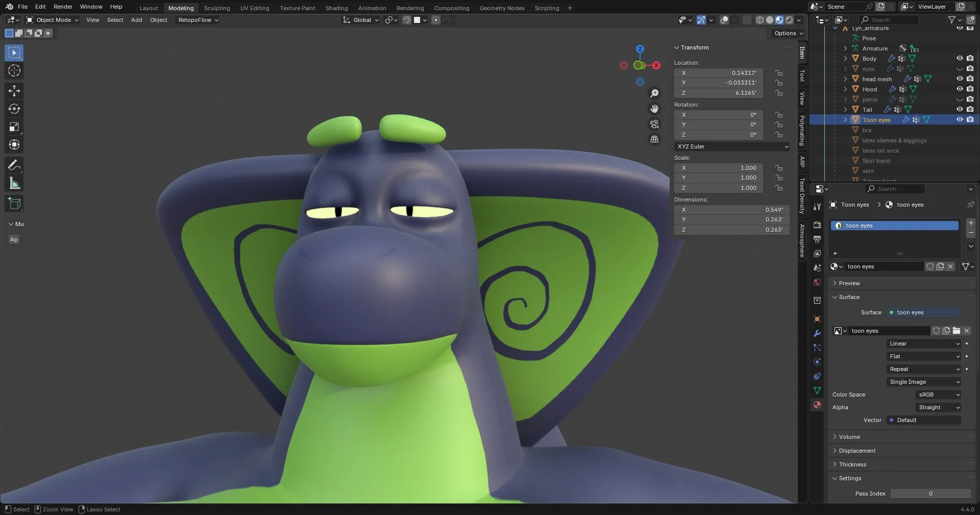Open the RetopoFlow menu button
Screen dimensions: 980x515
click(198, 20)
